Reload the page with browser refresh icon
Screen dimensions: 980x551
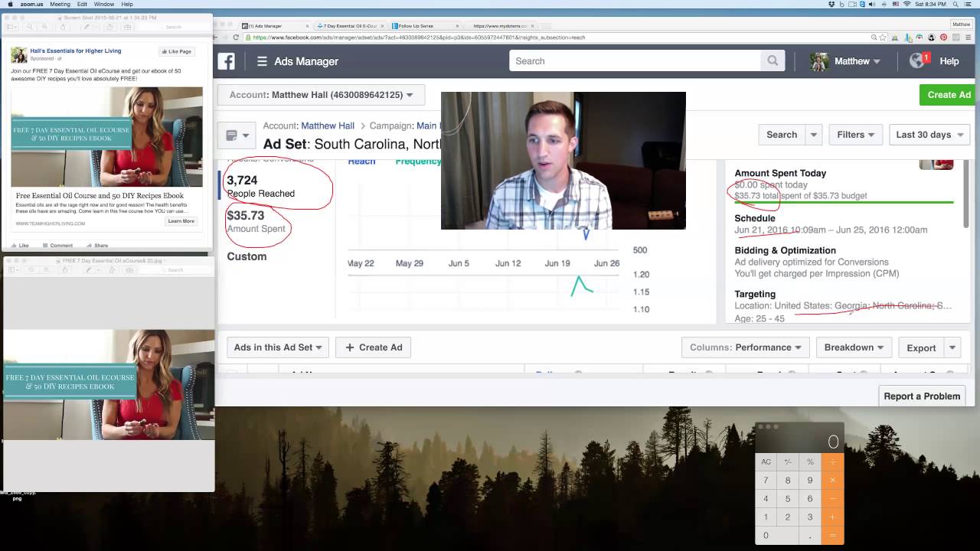[x=236, y=37]
